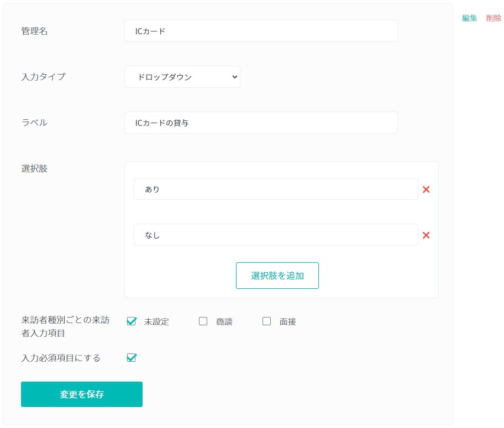
Task: Focus the 管理名 input field
Action: point(261,31)
